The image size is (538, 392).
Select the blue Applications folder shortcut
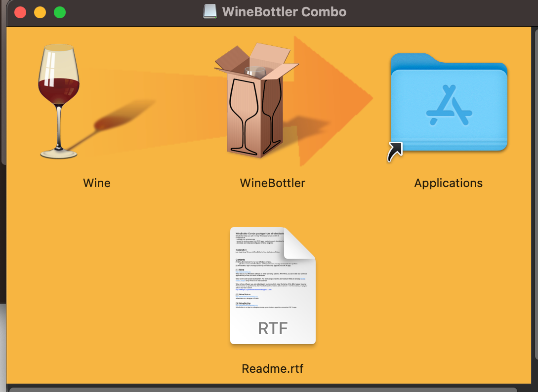click(x=449, y=102)
